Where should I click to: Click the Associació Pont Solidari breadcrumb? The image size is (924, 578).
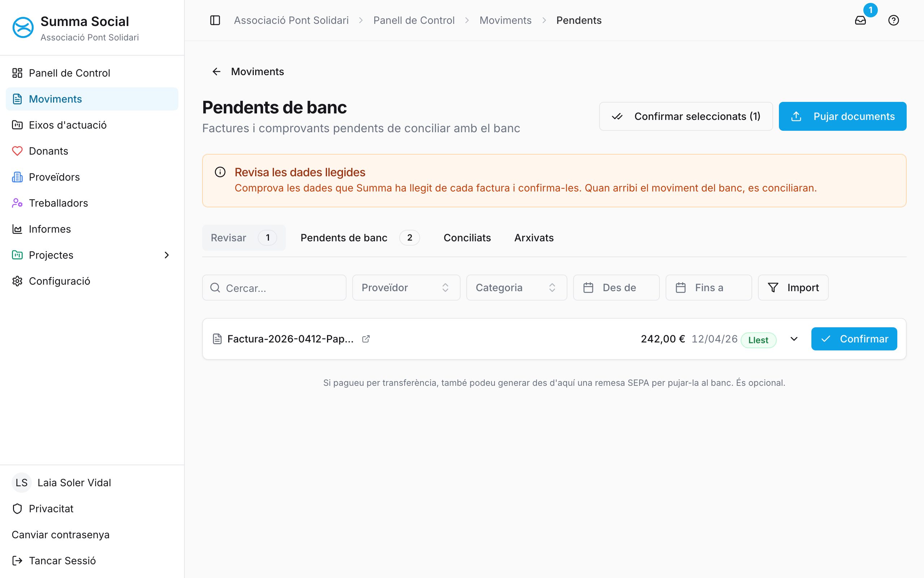[x=291, y=20]
